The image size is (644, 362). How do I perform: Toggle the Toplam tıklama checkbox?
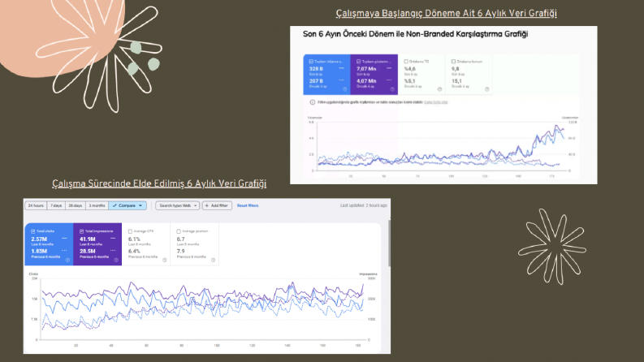pyautogui.click(x=311, y=62)
